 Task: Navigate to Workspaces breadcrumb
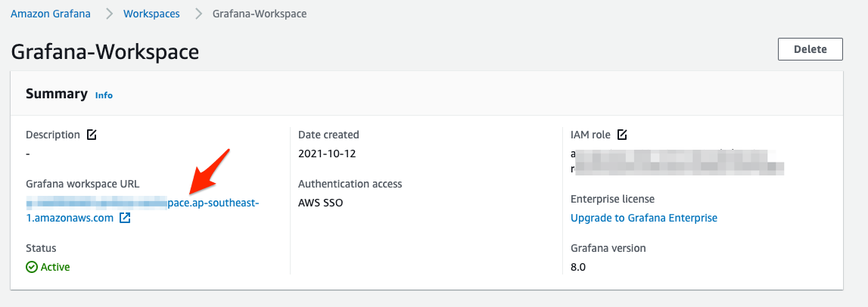(x=153, y=14)
